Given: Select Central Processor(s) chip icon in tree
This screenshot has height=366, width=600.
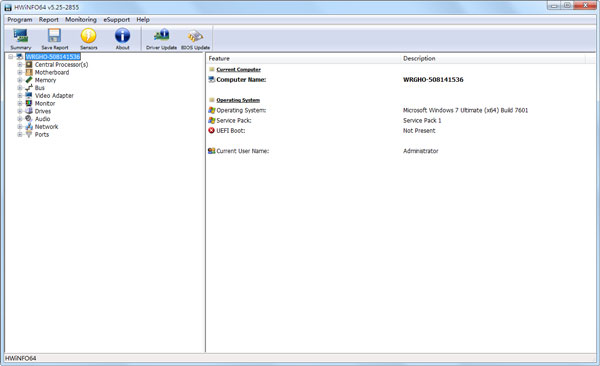Looking at the screenshot, I should (x=29, y=64).
